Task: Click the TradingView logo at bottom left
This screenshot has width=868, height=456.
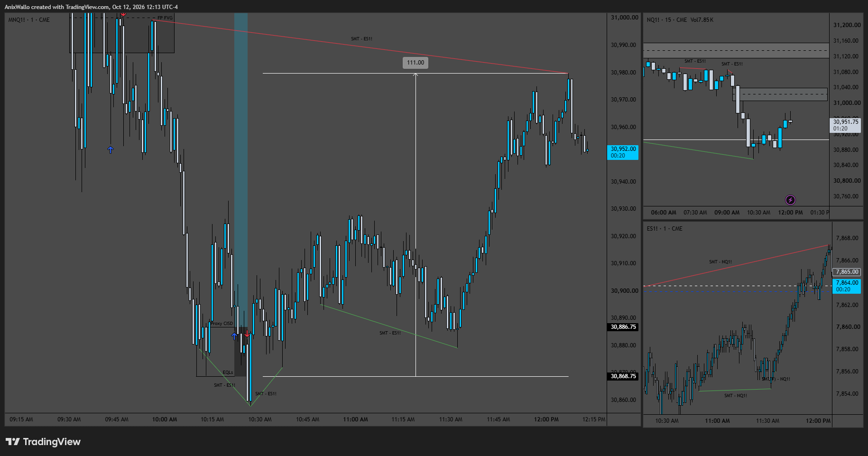Action: [43, 442]
